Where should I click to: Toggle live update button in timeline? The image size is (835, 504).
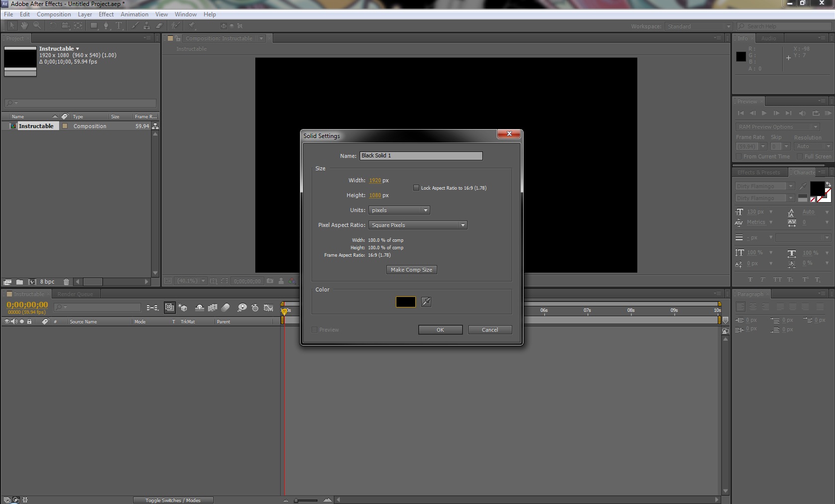click(x=170, y=308)
